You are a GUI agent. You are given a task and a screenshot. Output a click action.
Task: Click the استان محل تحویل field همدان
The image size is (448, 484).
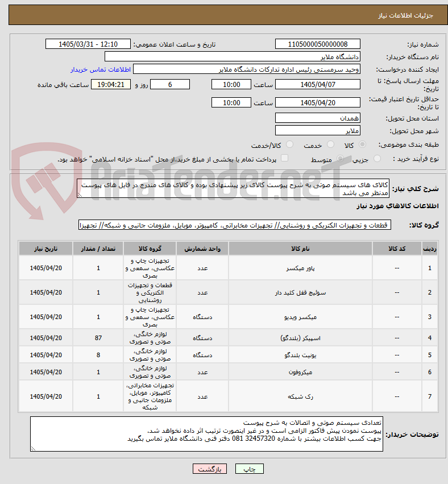317,118
